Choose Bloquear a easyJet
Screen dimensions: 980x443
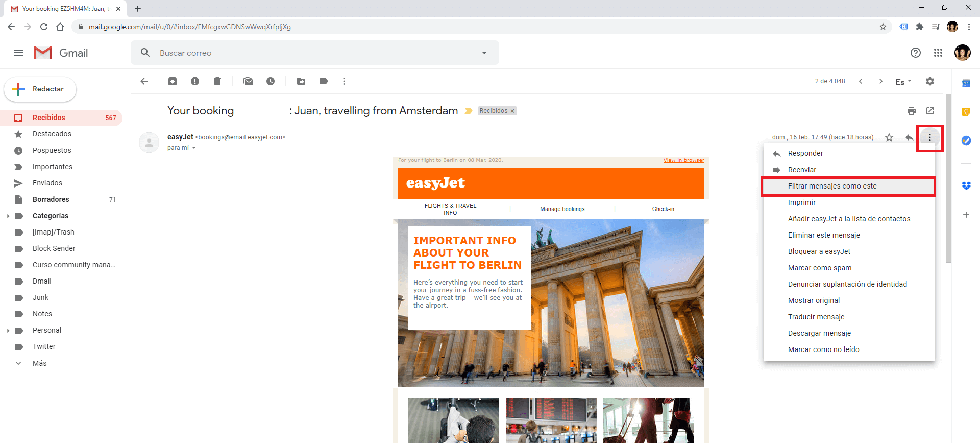coord(849,251)
